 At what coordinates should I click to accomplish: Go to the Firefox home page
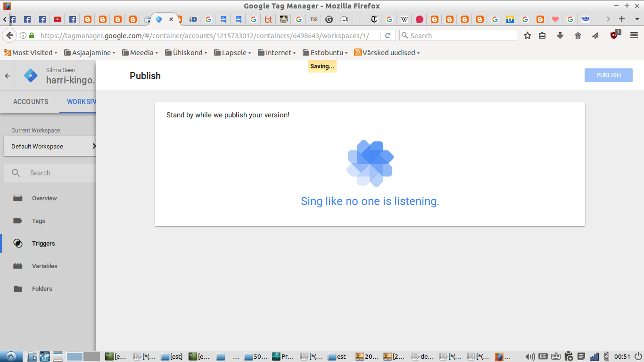click(578, 35)
